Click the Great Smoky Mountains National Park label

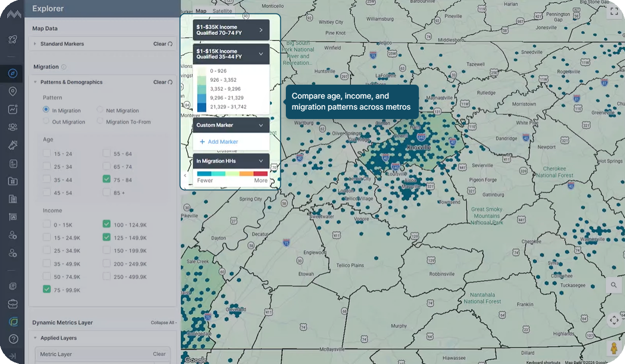(x=487, y=216)
